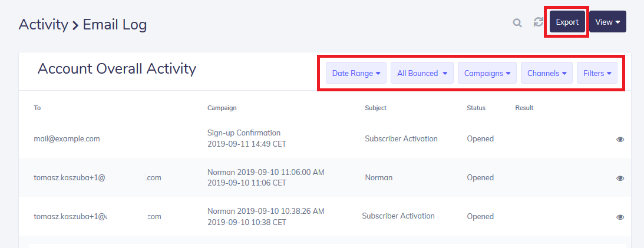This screenshot has height=248, width=644.
Task: Click the To column header
Action: tap(37, 108)
